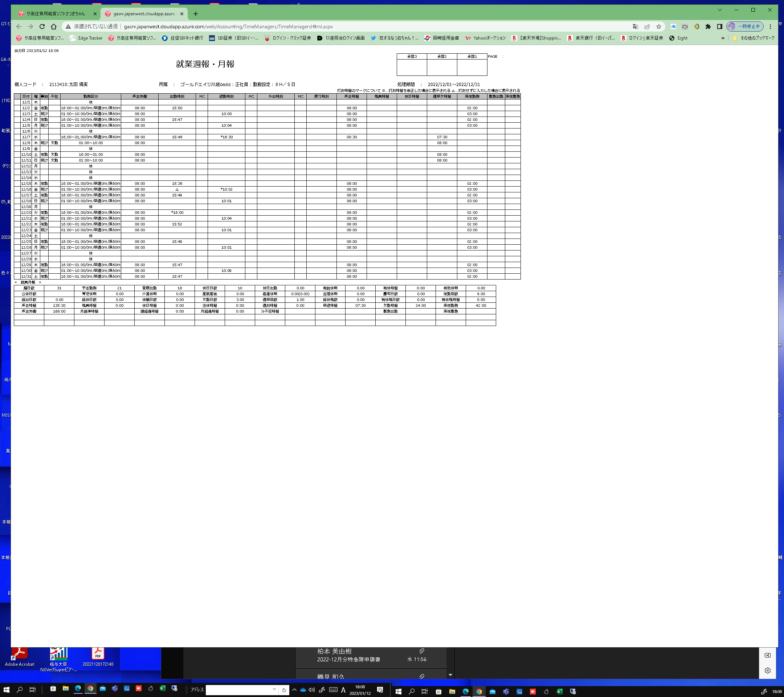Image resolution: width=784 pixels, height=697 pixels.
Task: Click the share page icon
Action: point(647,27)
